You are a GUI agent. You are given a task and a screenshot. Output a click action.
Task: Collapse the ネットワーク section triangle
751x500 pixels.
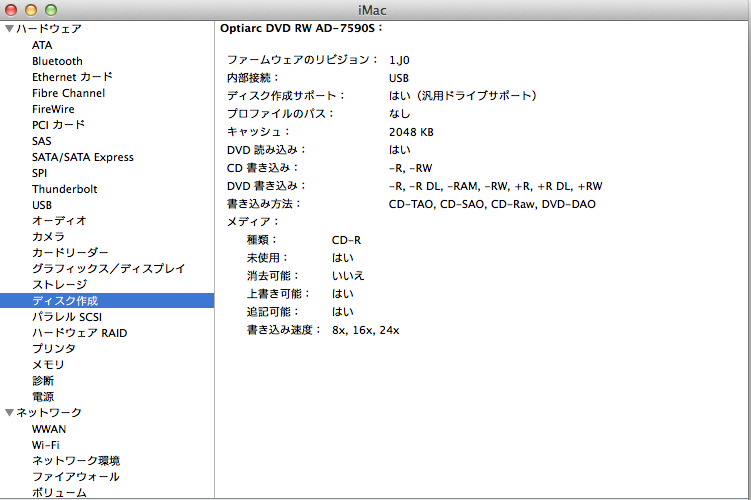click(x=10, y=413)
